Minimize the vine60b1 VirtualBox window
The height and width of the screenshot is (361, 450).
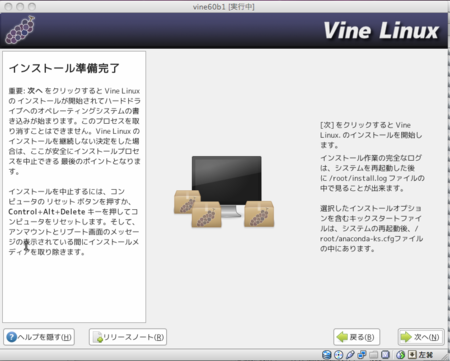coord(20,7)
